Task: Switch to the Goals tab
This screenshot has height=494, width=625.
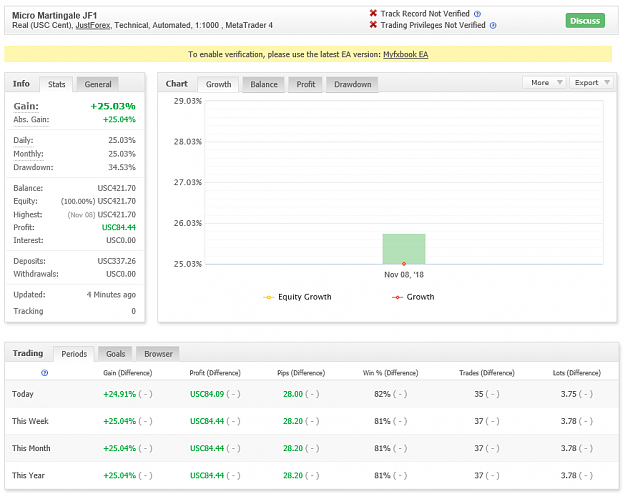Action: point(116,354)
